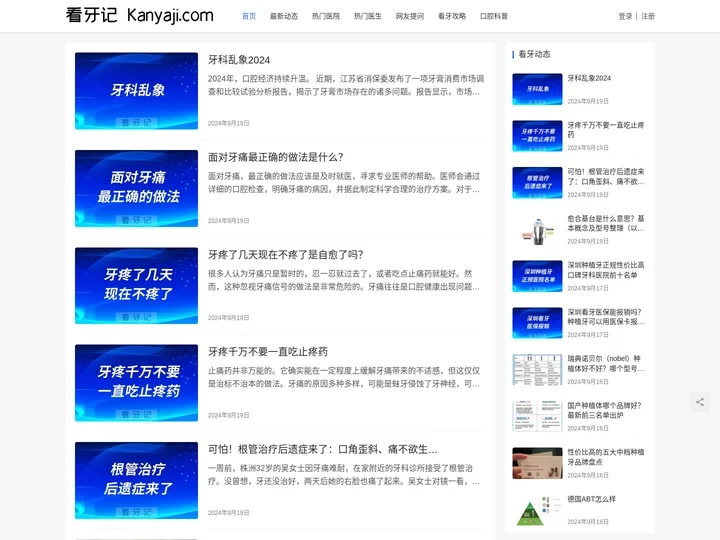The width and height of the screenshot is (720, 540).
Task: Go to the 首页 nav item
Action: 249,16
